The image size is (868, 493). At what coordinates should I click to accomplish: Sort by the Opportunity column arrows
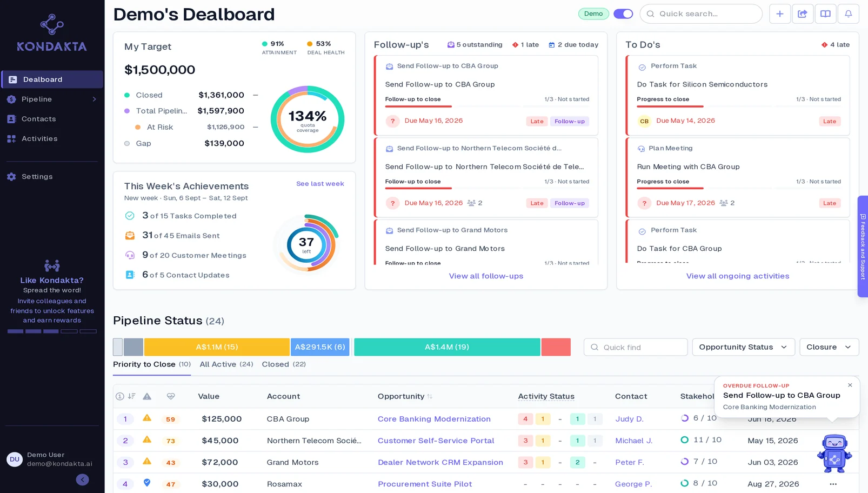[x=430, y=396]
